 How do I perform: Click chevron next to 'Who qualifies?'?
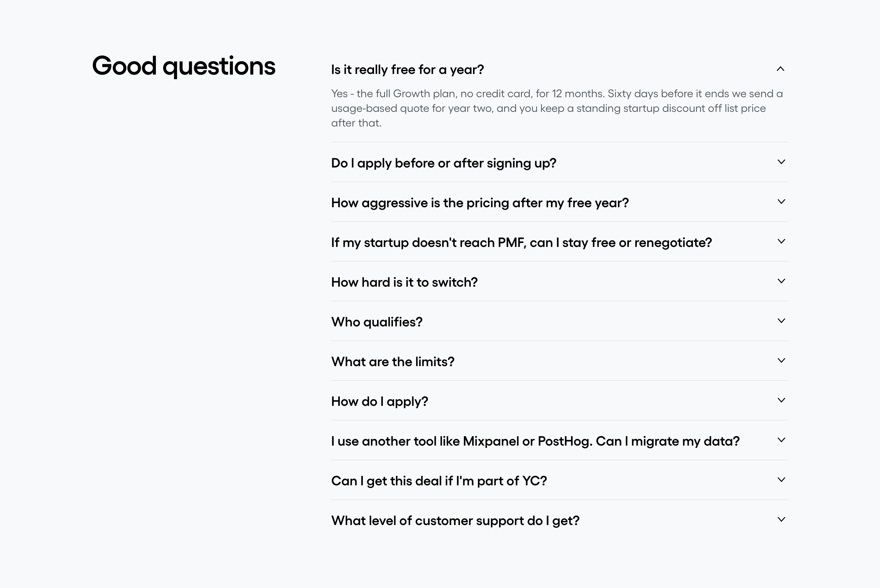[781, 321]
